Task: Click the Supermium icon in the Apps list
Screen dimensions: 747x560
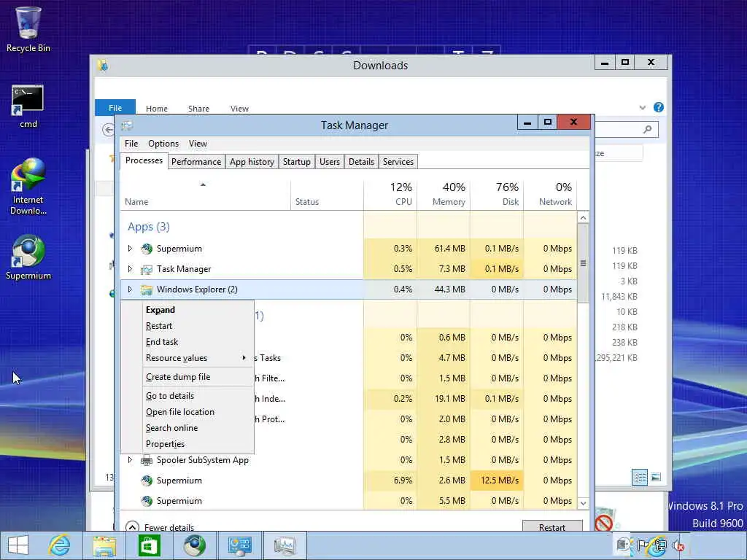Action: point(147,249)
